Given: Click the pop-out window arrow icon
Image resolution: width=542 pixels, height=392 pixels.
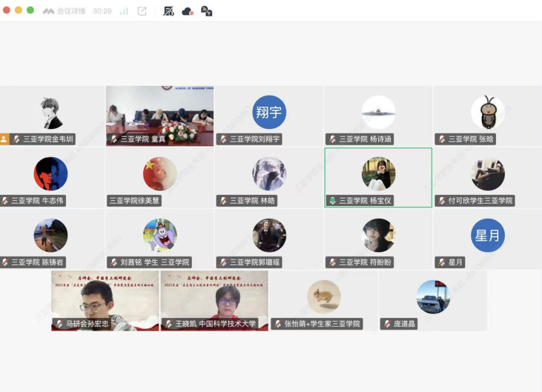Looking at the screenshot, I should [x=142, y=11].
